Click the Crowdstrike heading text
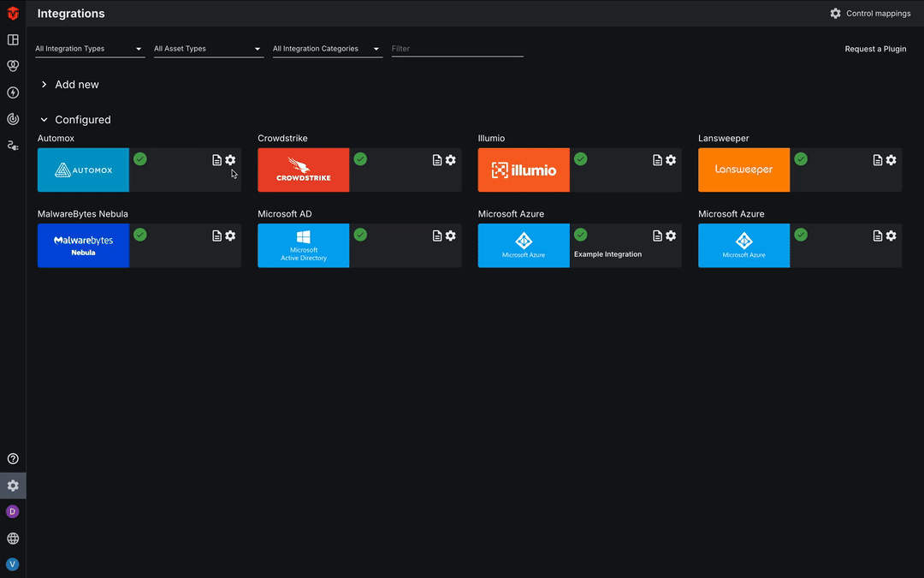Screen dimensions: 924x578 click(x=282, y=138)
